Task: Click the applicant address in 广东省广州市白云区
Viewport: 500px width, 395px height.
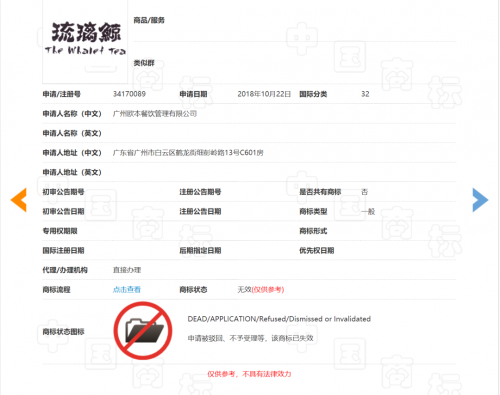Action: [188, 153]
